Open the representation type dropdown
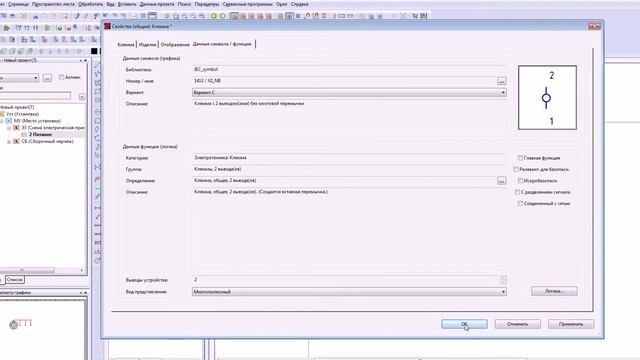This screenshot has width=640, height=360. 349,292
